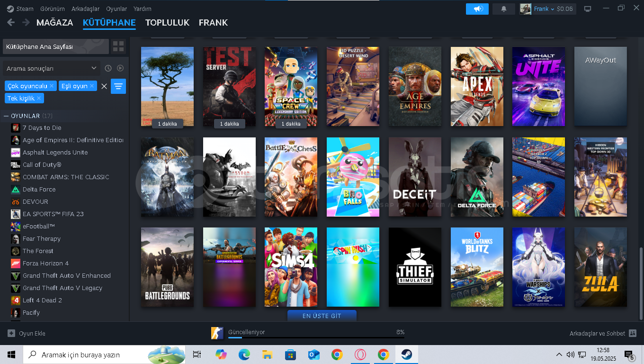Open the collections grid view icon
The height and width of the screenshot is (364, 644).
118,46
